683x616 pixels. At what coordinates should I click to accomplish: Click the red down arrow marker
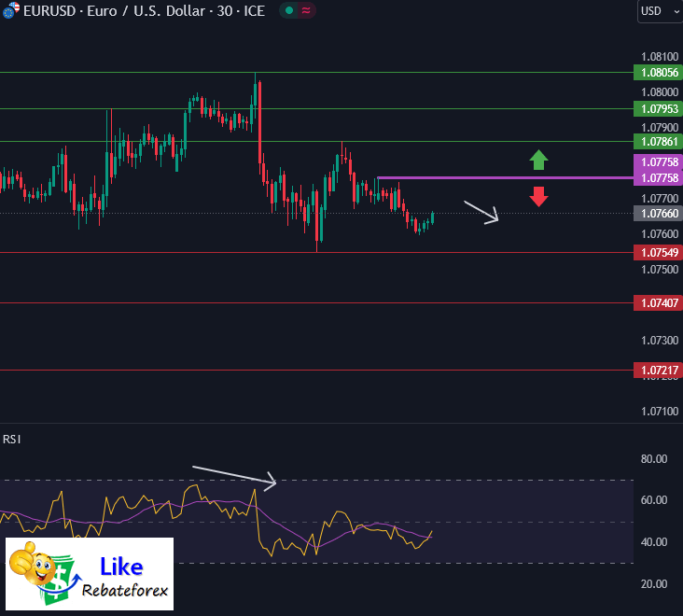pos(538,197)
